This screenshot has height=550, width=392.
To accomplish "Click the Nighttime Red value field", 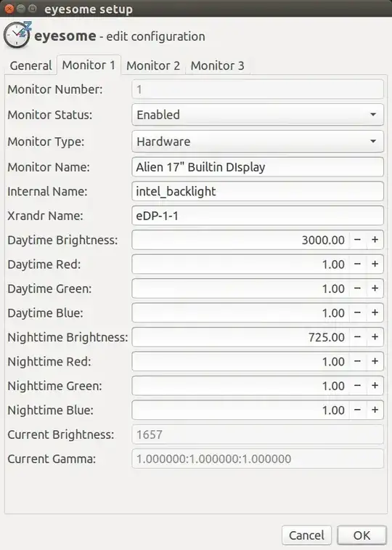I will (x=240, y=361).
